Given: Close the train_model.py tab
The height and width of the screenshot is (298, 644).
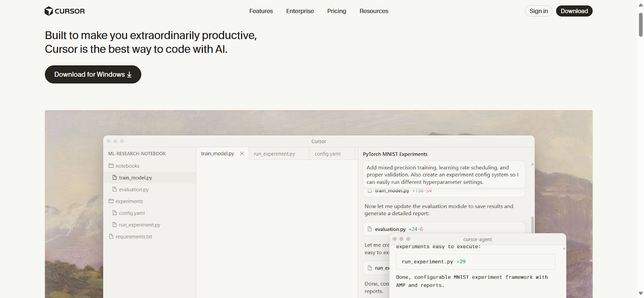Looking at the screenshot, I should tap(242, 154).
